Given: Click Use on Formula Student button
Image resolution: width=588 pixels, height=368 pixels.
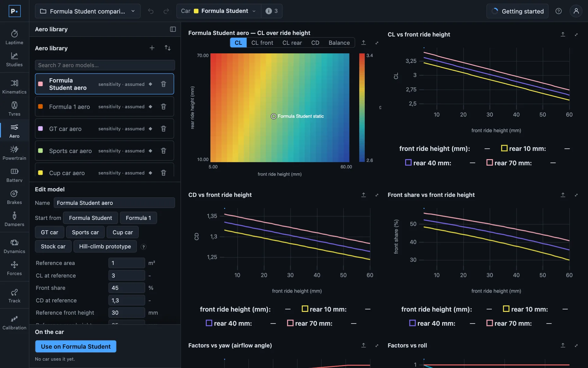Looking at the screenshot, I should pyautogui.click(x=76, y=346).
